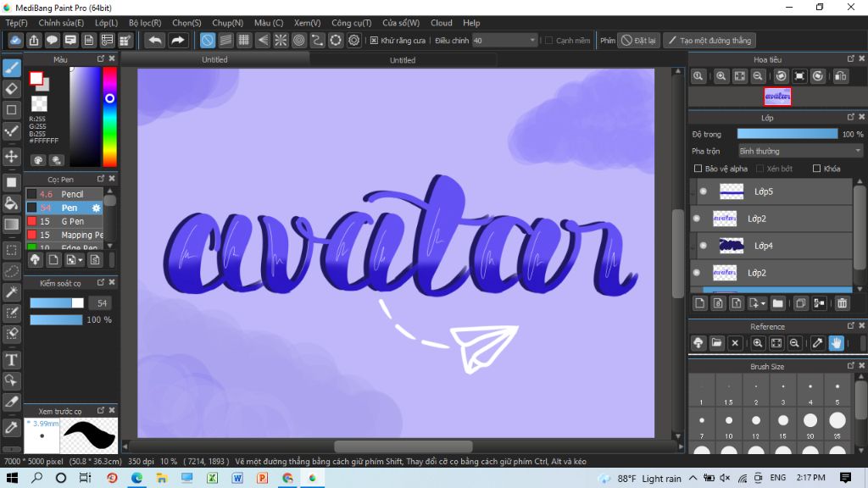Image resolution: width=868 pixels, height=488 pixels.
Task: Open Windows Start menu
Action: pos(12,478)
